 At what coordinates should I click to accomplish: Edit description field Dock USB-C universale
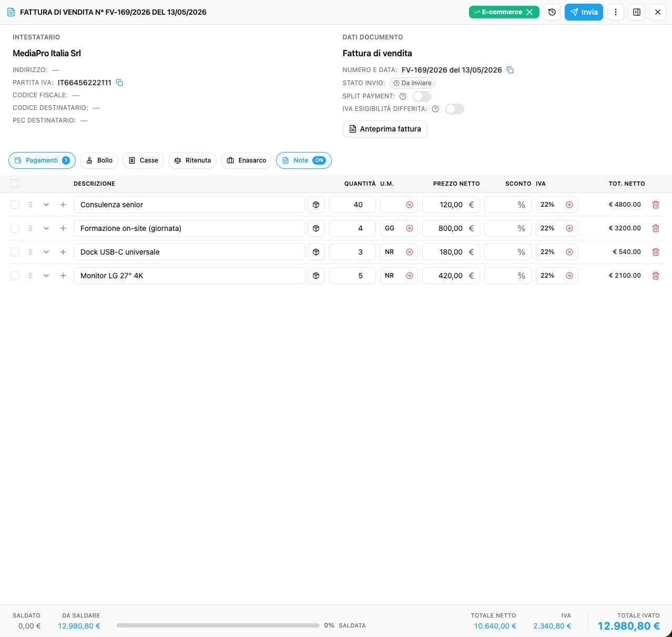point(189,252)
